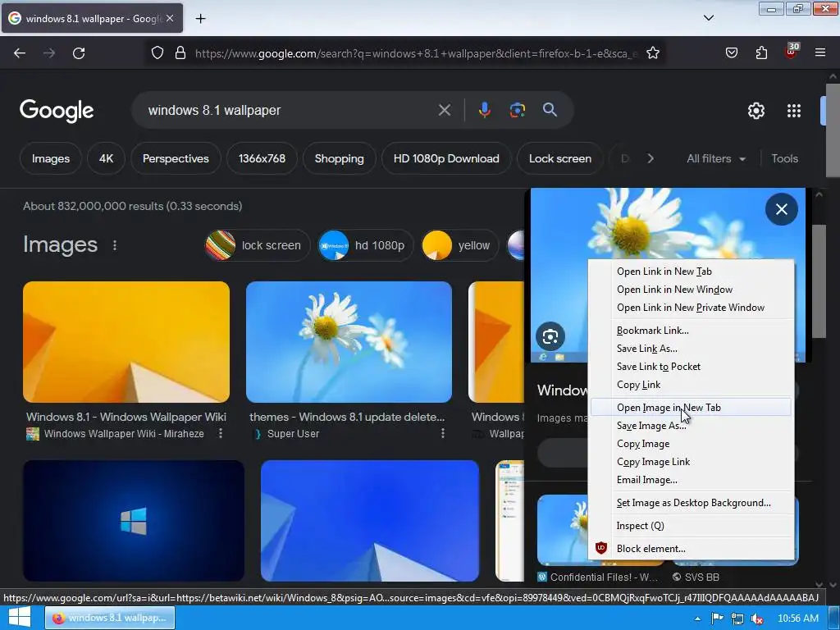Open options for Windows Wallpaper Wiki result

pos(220,433)
